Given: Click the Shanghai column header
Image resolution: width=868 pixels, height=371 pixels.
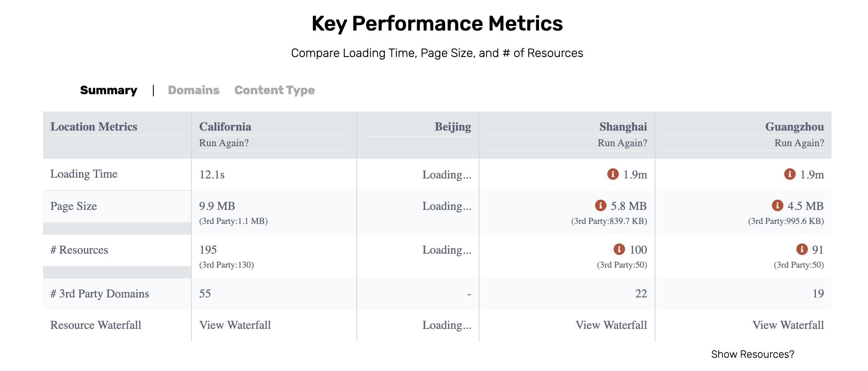Looking at the screenshot, I should pyautogui.click(x=623, y=126).
